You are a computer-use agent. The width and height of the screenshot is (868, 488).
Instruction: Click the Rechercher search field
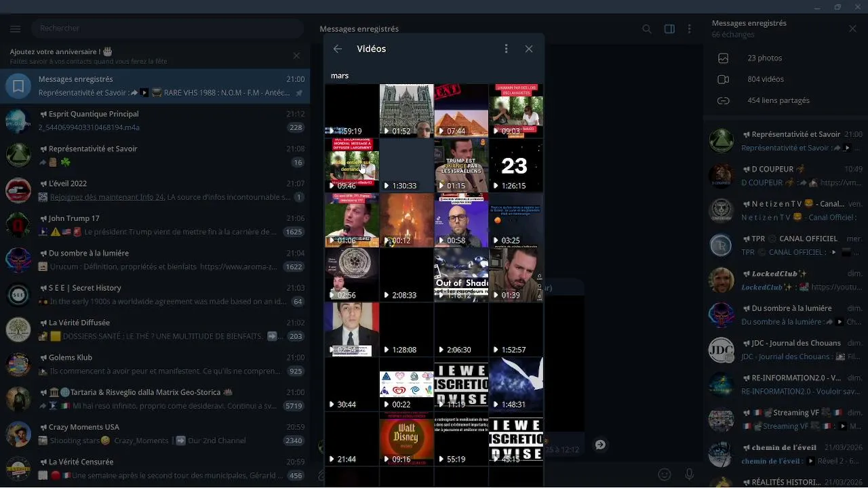point(167,28)
